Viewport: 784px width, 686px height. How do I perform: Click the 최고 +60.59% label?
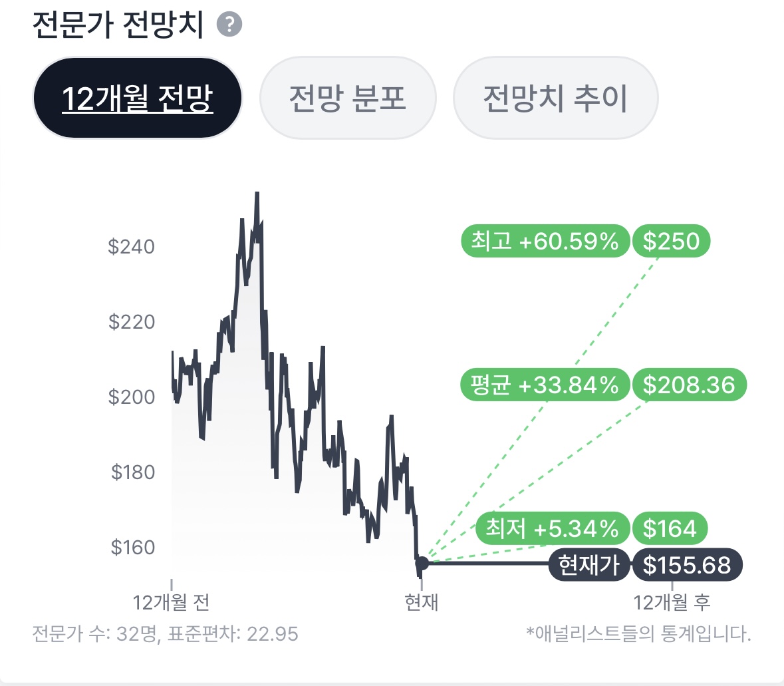(545, 241)
